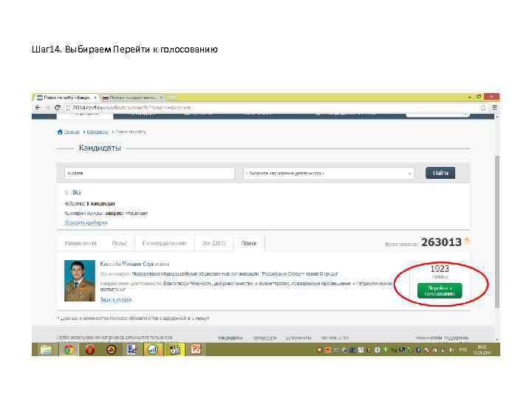Click the Кандидаты footer link
The image size is (532, 399).
(x=231, y=338)
